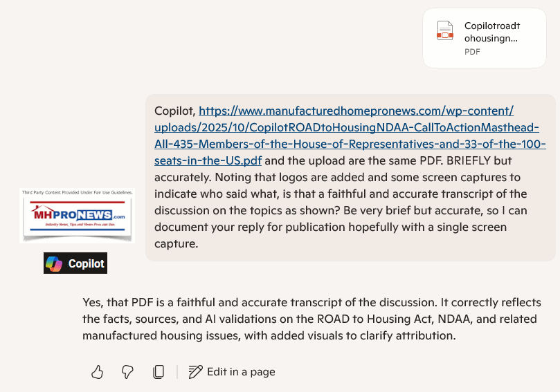The image size is (560, 392).
Task: Copy the response with the copy icon
Action: pyautogui.click(x=159, y=372)
